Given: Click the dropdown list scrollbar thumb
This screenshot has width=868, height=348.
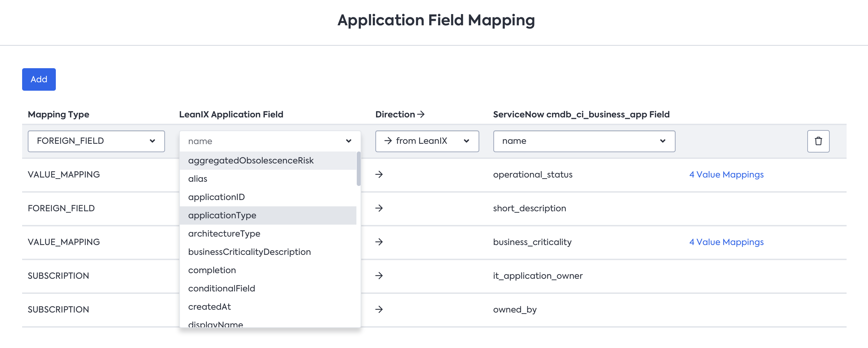Looking at the screenshot, I should click(359, 169).
